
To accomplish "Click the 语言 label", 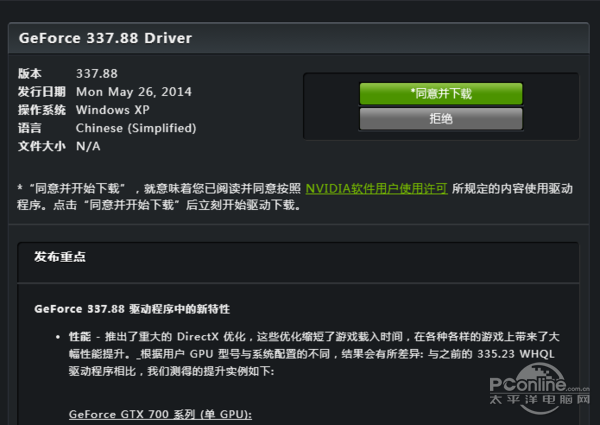I will [31, 128].
